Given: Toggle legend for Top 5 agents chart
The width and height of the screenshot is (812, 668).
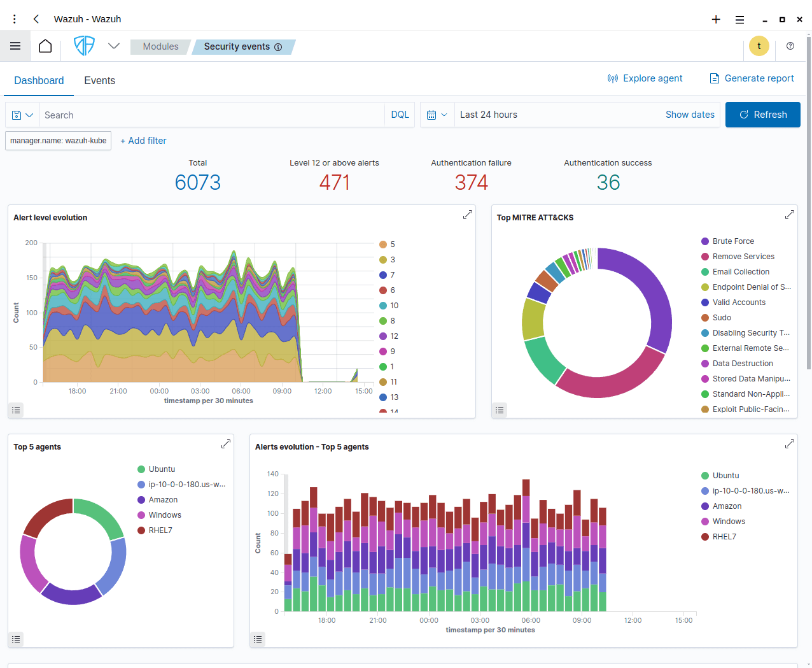Looking at the screenshot, I should pos(17,639).
